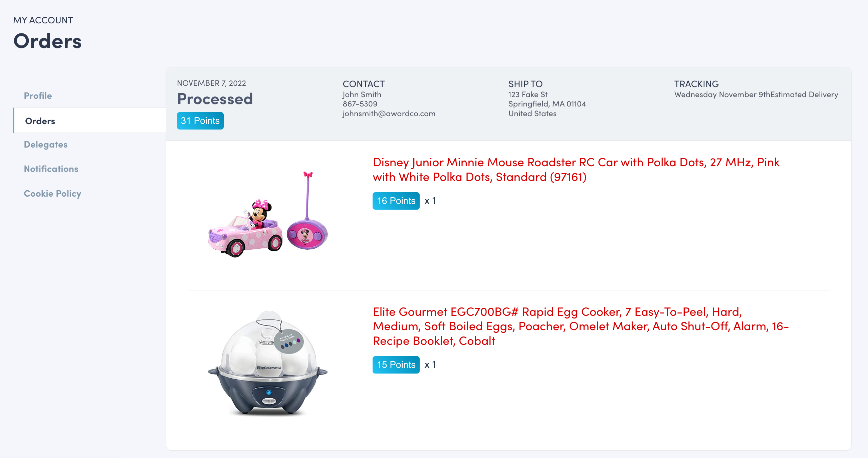Open the Elite Gourmet Egg Cooker link

click(x=580, y=326)
